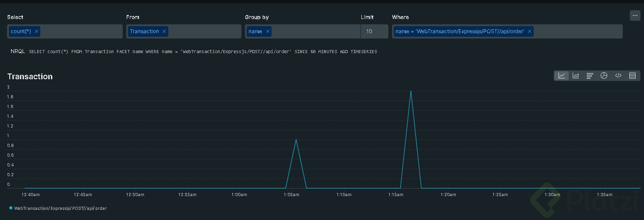The width and height of the screenshot is (644, 220).
Task: Open the Group by field dropdown
Action: pyautogui.click(x=314, y=31)
